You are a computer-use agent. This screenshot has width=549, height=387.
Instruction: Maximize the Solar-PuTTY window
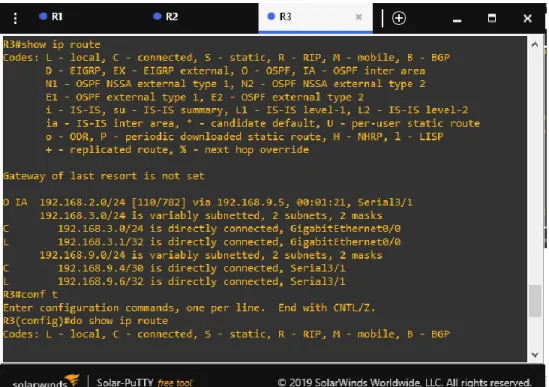[x=492, y=18]
